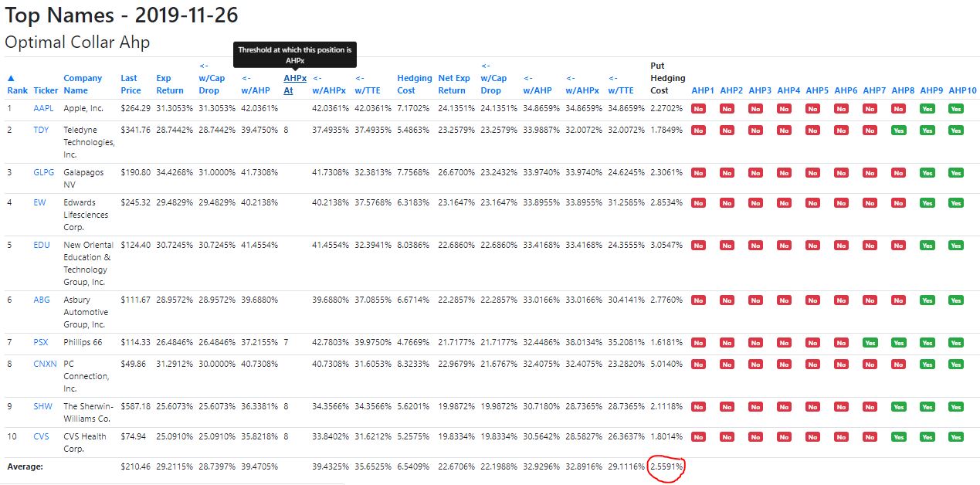
Task: Sort by AHP1 column header
Action: [703, 90]
